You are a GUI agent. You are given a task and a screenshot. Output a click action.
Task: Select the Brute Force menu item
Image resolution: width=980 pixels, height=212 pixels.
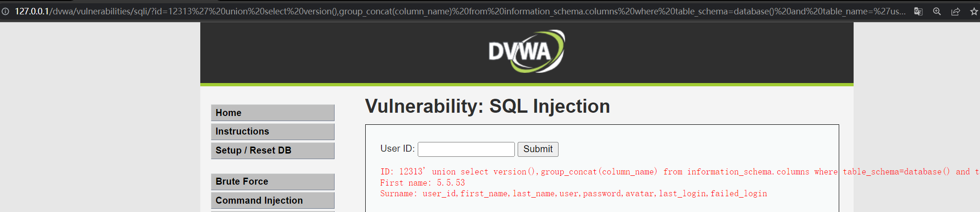pyautogui.click(x=273, y=181)
